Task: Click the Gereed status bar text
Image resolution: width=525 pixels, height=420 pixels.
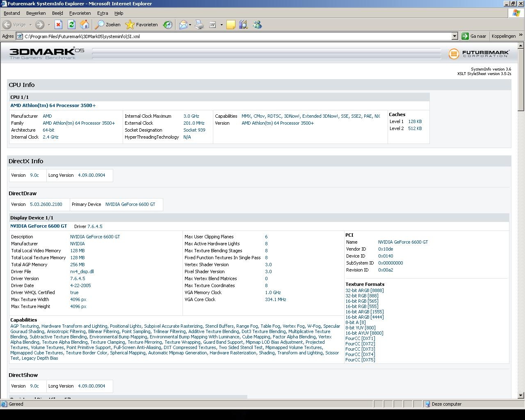Action: click(16, 404)
